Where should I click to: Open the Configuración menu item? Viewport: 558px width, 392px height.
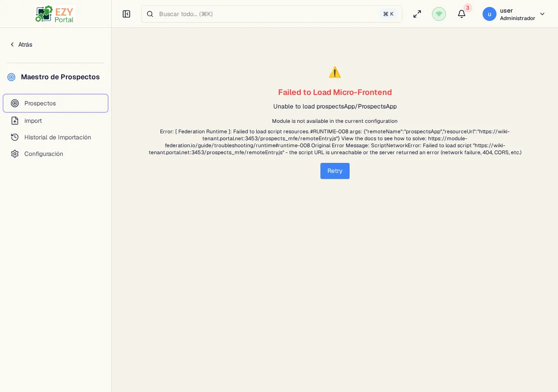point(56,154)
